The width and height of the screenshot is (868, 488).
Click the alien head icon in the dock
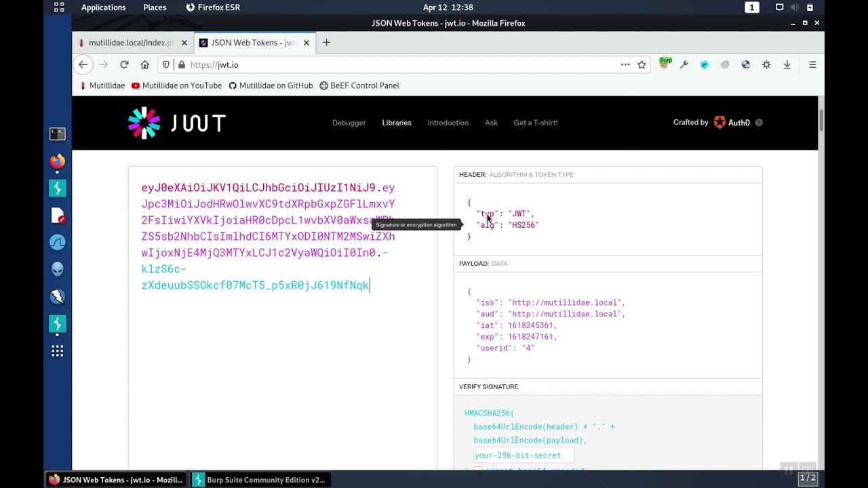(x=58, y=269)
